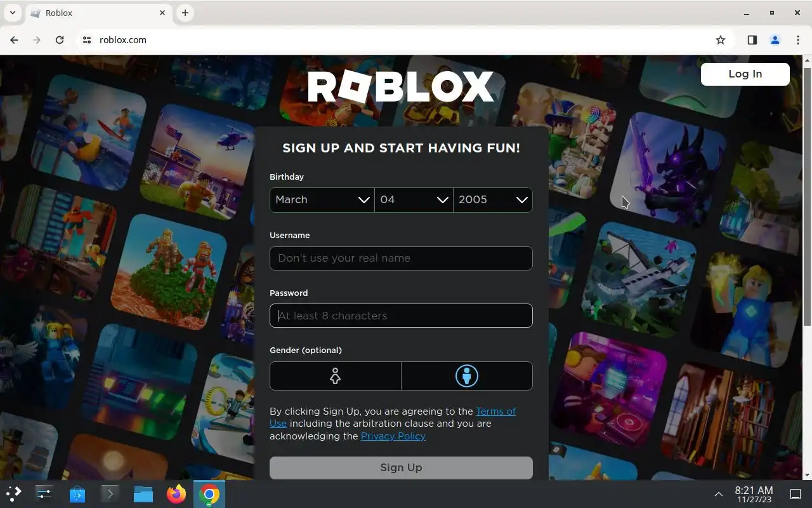The height and width of the screenshot is (508, 812).
Task: Expand the birthday month dropdown
Action: pyautogui.click(x=322, y=199)
